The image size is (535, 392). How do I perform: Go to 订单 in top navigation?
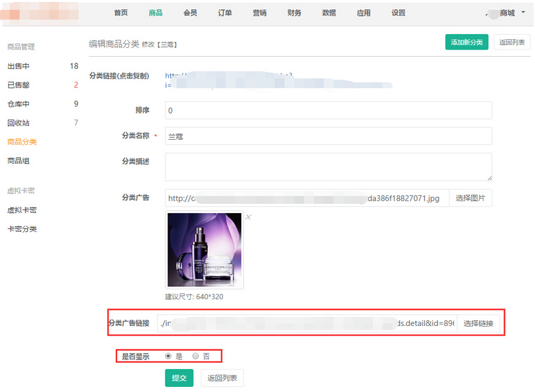pyautogui.click(x=225, y=13)
